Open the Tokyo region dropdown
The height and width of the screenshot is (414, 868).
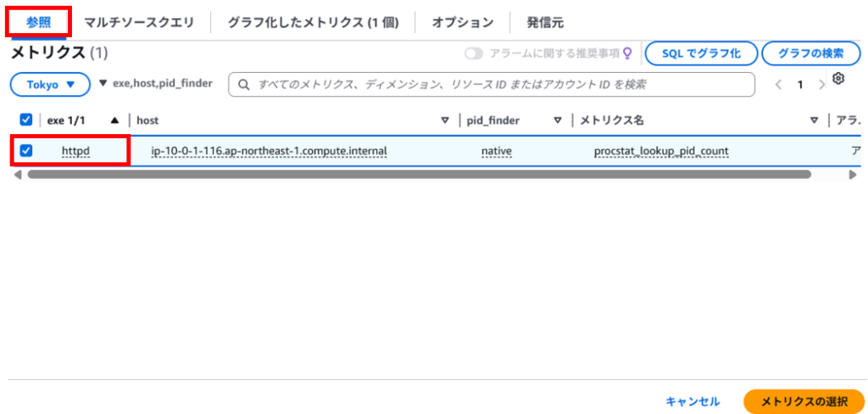[50, 85]
